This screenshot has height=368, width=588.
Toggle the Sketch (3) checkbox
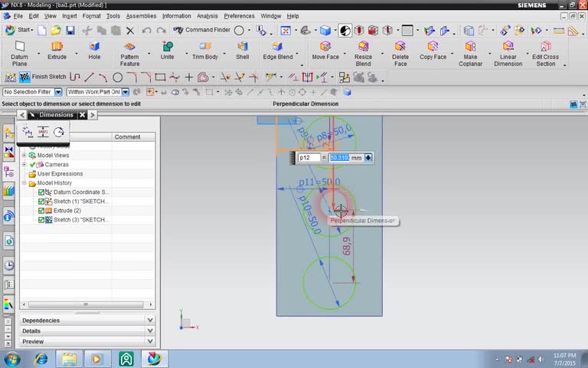point(41,220)
